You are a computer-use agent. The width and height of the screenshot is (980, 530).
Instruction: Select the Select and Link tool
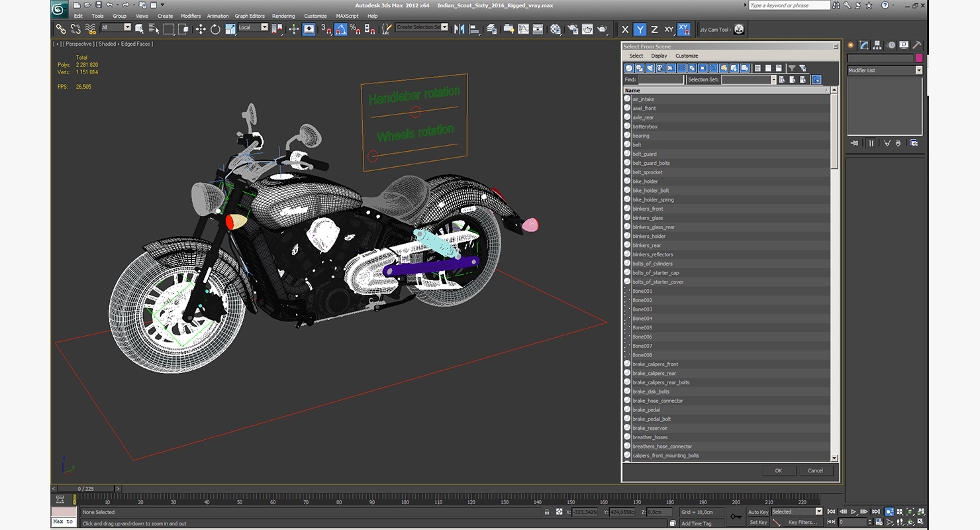coord(61,29)
